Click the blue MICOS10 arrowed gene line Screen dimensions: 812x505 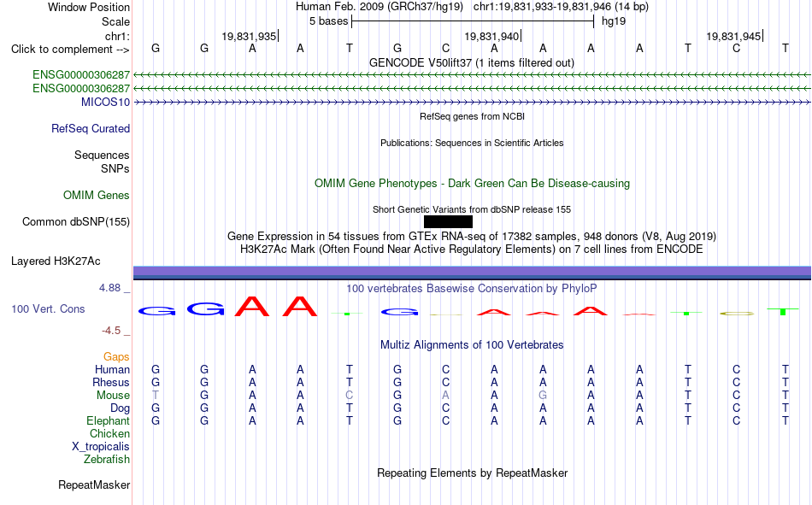tap(472, 103)
